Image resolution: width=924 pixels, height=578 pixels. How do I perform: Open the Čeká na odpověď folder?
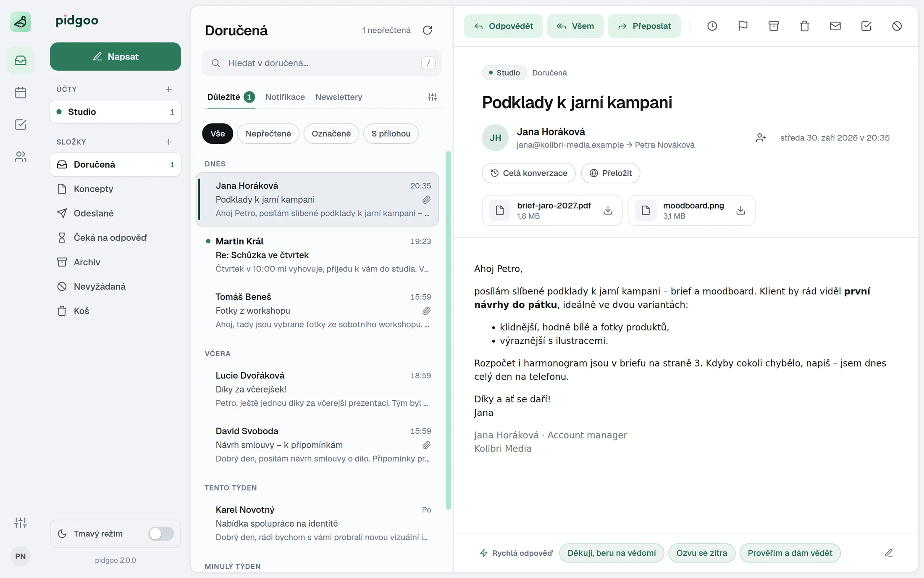[115, 238]
